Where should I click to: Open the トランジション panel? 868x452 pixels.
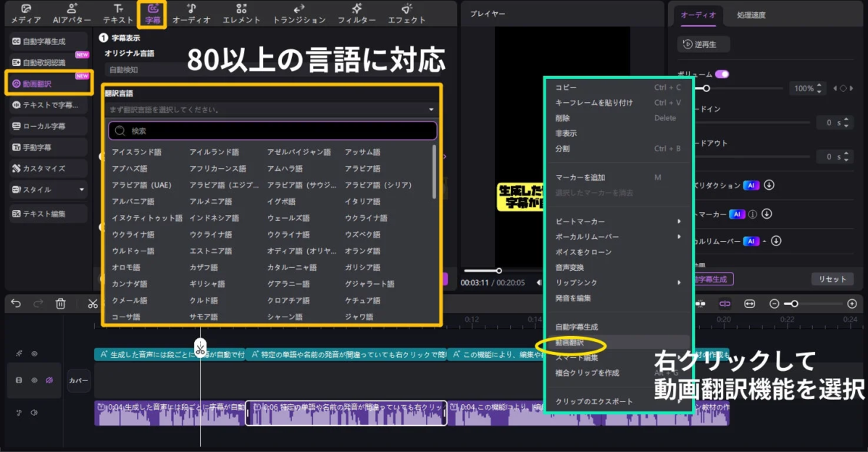point(299,14)
